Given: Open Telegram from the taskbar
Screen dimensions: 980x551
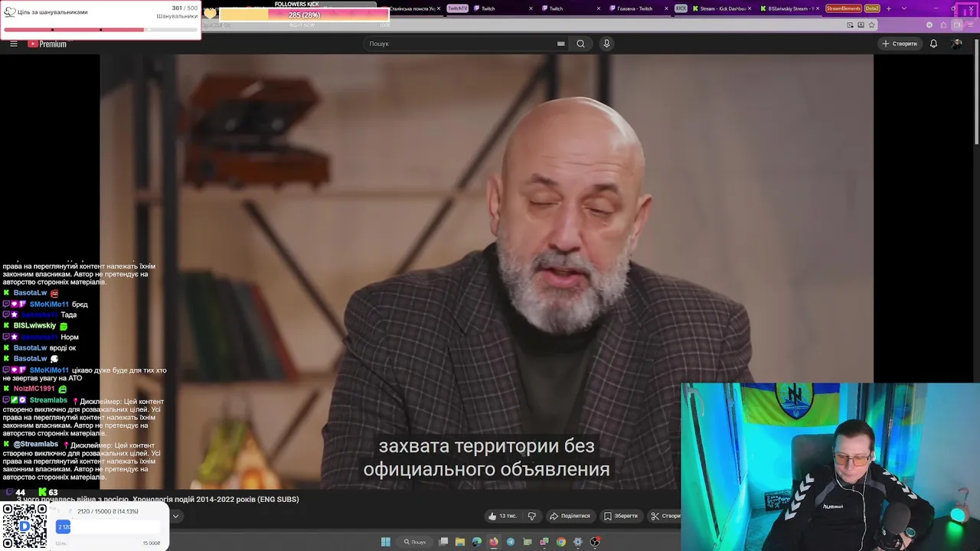Looking at the screenshot, I should (x=511, y=542).
